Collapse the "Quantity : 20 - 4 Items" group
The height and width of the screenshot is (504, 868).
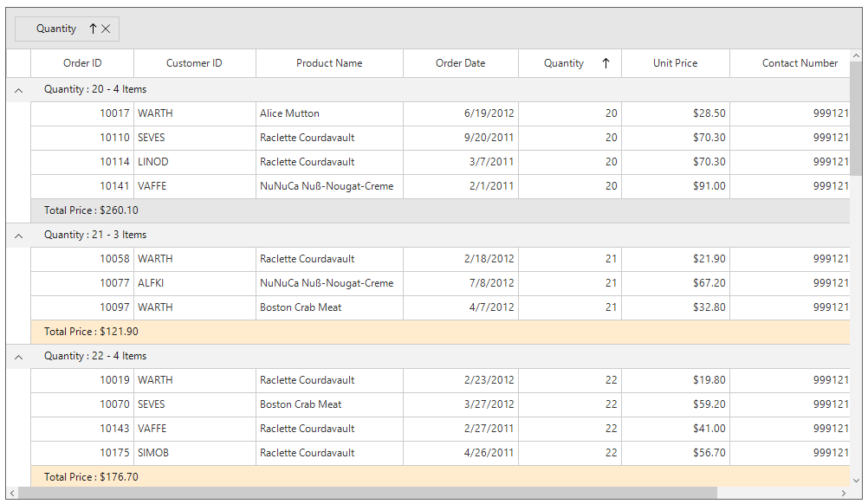pyautogui.click(x=18, y=89)
